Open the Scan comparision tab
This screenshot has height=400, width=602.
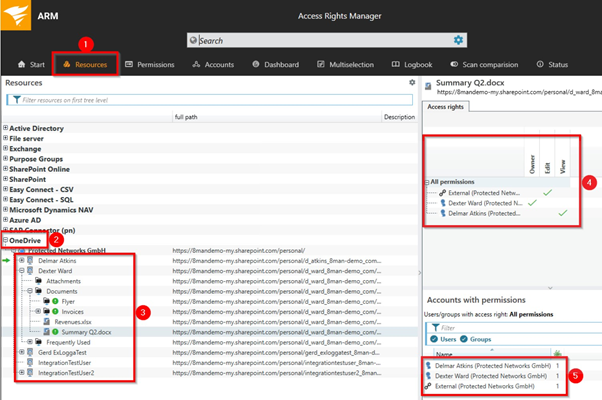point(484,64)
